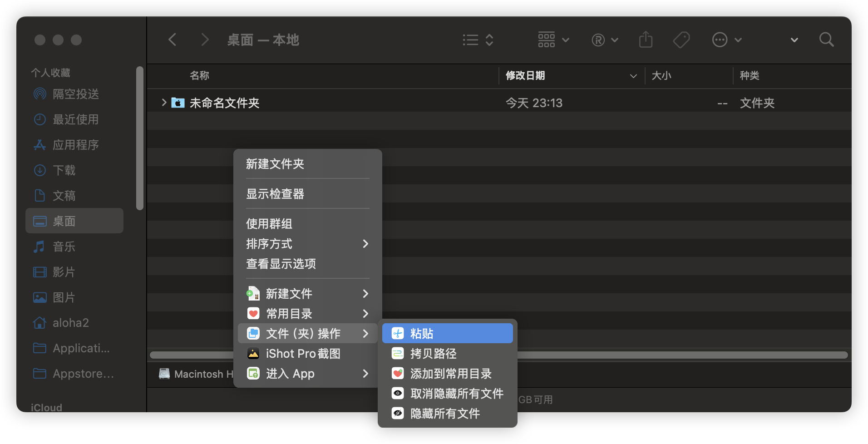Image resolution: width=868 pixels, height=444 pixels.
Task: Expand the 未命名文件夹 disclosure triangle
Action: (x=164, y=103)
